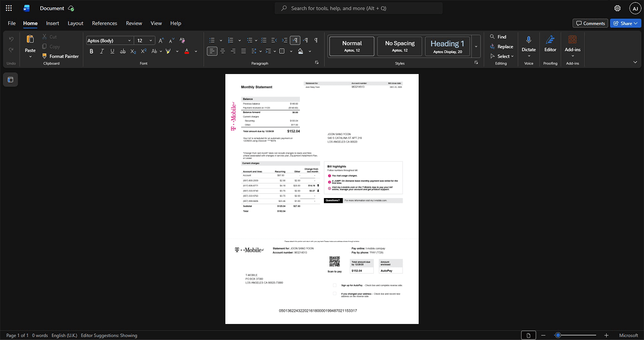
Task: Switch to the Review tab
Action: pos(134,23)
